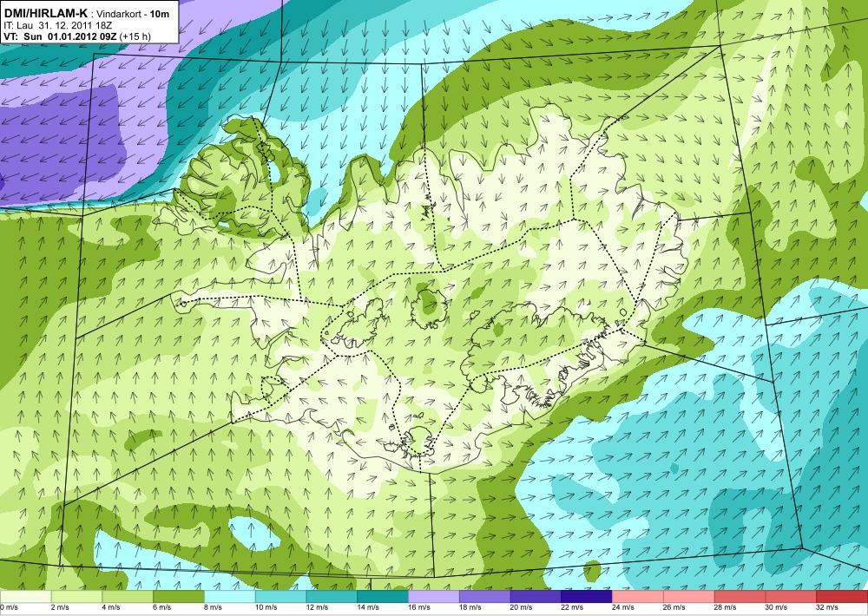This screenshot has height=616, width=868.
Task: Pick the 20–22 m/s legend swatch
Action: 536,597
